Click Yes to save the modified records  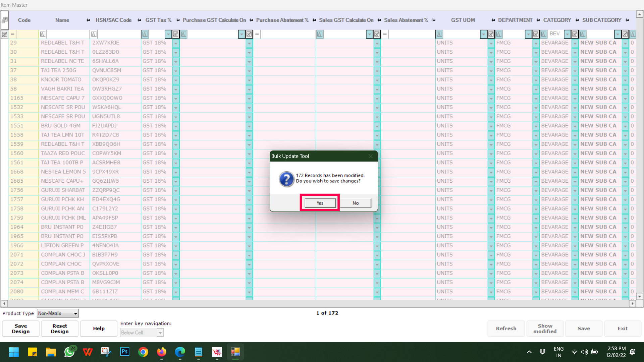(x=320, y=203)
